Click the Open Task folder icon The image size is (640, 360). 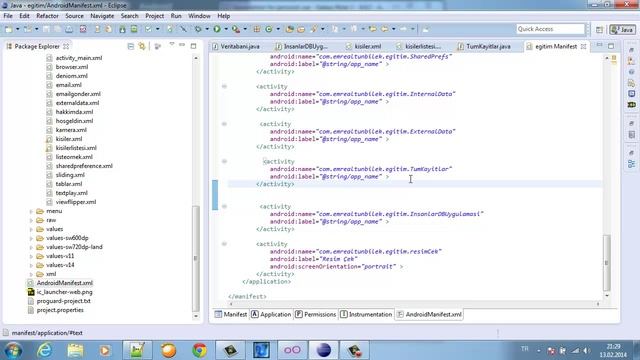coord(301,29)
